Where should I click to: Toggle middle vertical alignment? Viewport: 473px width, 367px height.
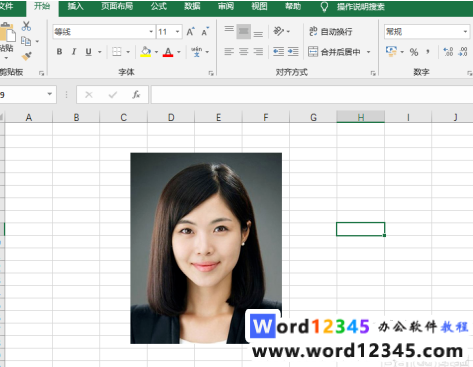pyautogui.click(x=244, y=31)
